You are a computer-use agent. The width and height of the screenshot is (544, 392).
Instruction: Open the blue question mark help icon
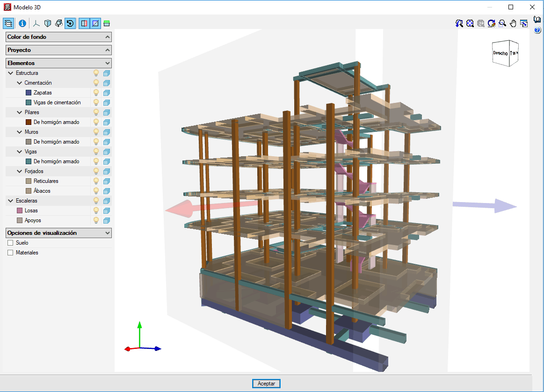pos(537,30)
